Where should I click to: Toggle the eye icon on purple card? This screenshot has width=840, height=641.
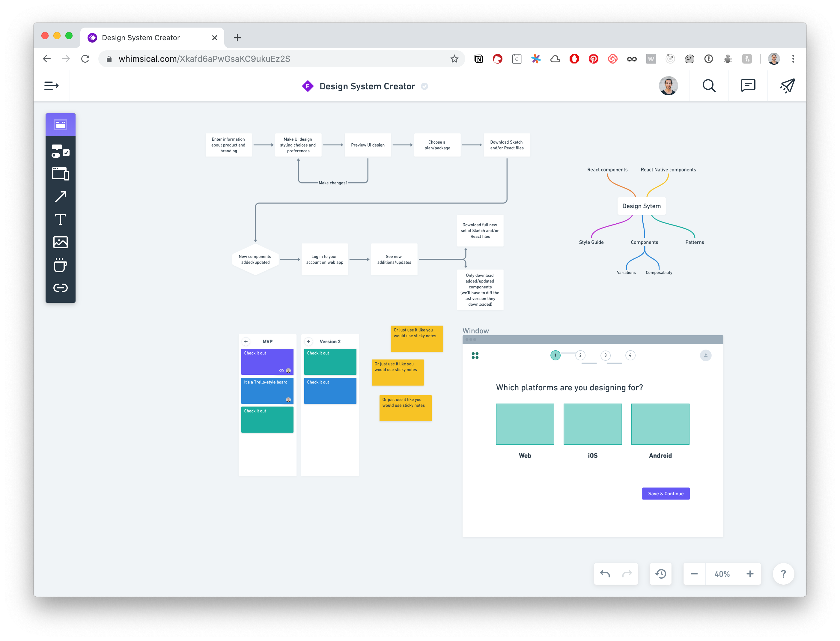(x=281, y=371)
